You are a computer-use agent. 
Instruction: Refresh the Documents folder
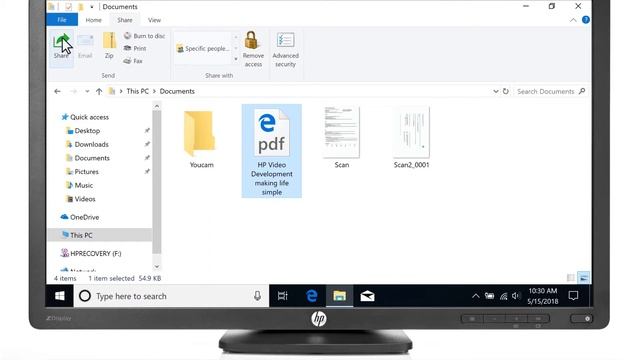506,91
